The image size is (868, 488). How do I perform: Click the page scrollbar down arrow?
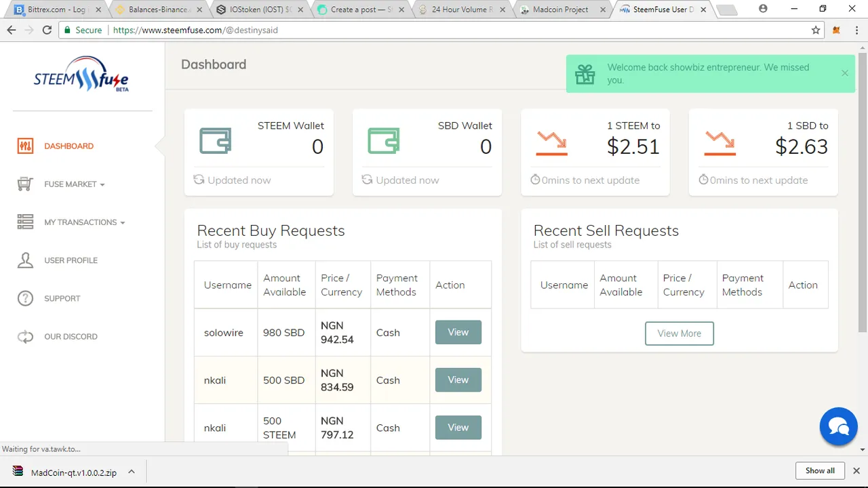[x=863, y=450]
